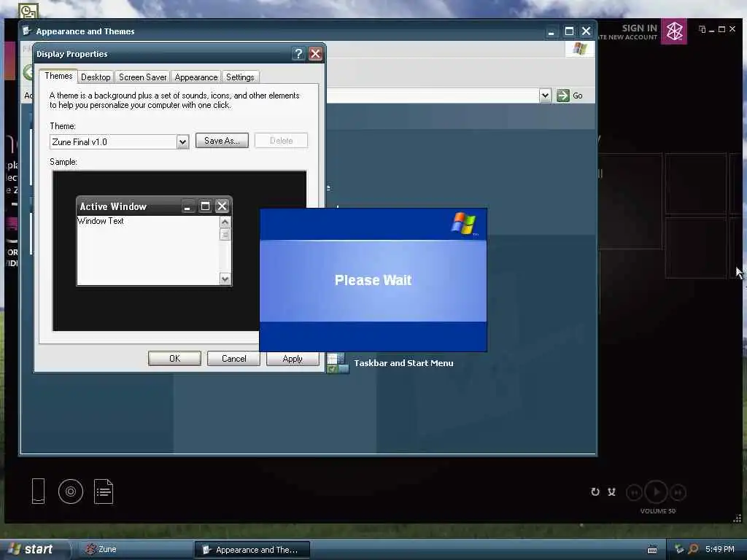The image size is (747, 560).
Task: Click the pink Zune logo tile
Action: (x=674, y=31)
